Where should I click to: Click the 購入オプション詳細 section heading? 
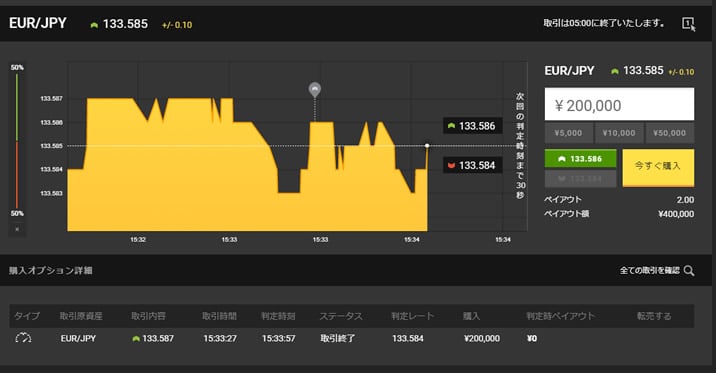pyautogui.click(x=51, y=271)
